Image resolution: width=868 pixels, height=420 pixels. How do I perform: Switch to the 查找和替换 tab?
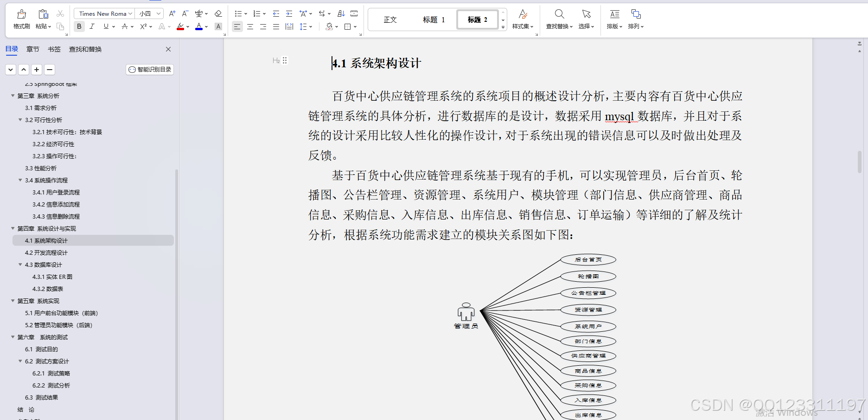[x=85, y=49]
